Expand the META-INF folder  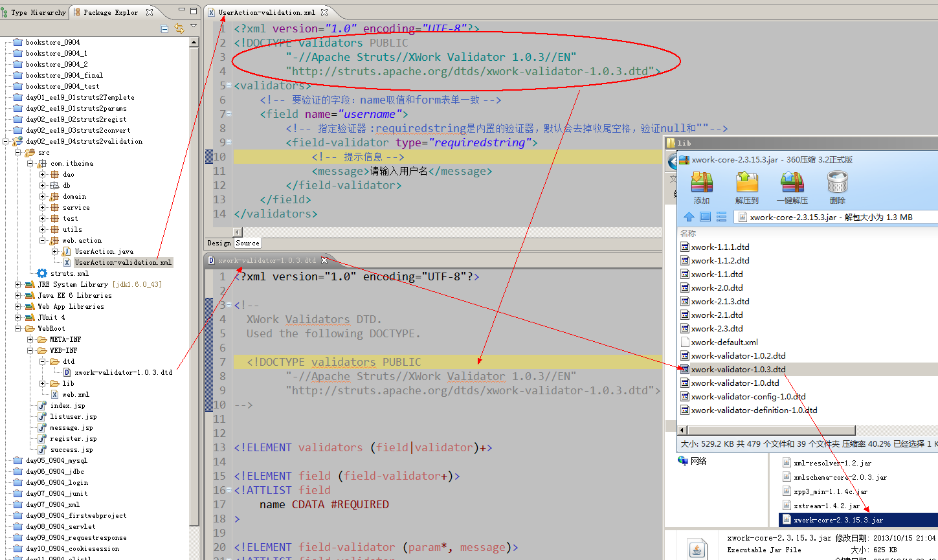30,340
